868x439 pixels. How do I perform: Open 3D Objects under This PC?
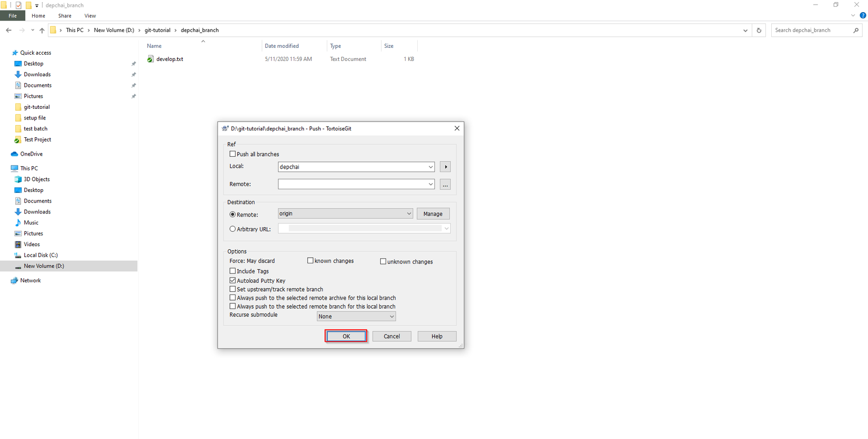pos(36,179)
